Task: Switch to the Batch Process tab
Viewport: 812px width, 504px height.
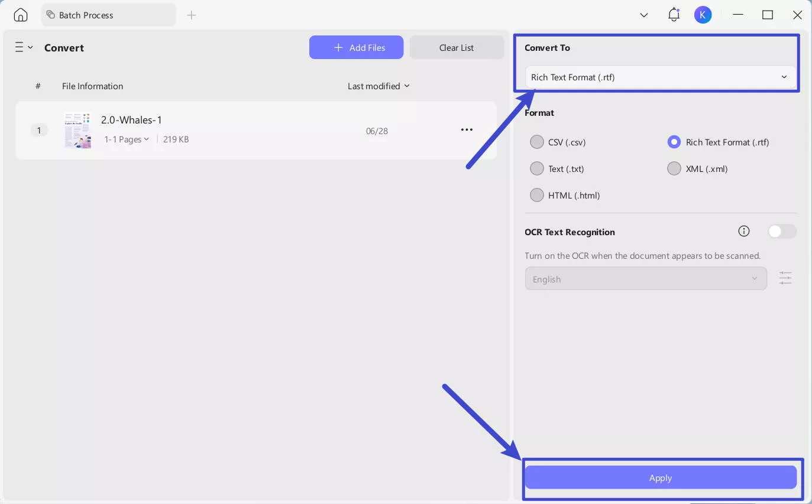Action: pyautogui.click(x=108, y=15)
